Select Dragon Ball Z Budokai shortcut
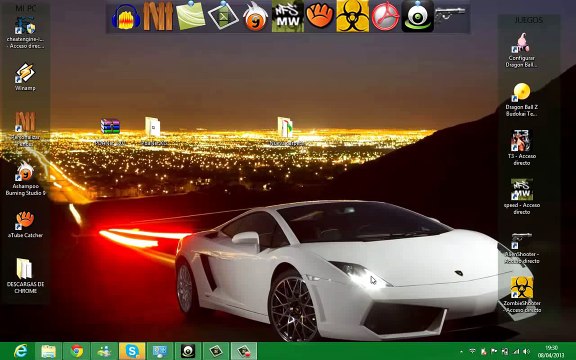The image size is (576, 360). pos(522,100)
